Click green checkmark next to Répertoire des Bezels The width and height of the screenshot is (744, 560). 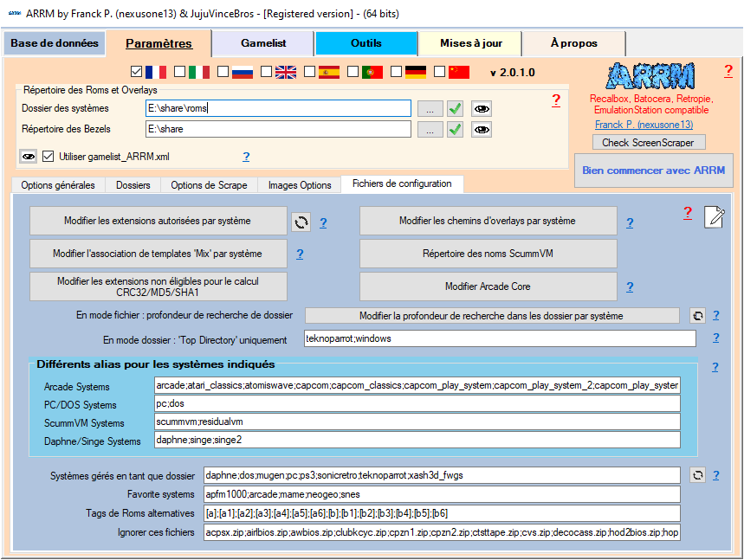455,129
